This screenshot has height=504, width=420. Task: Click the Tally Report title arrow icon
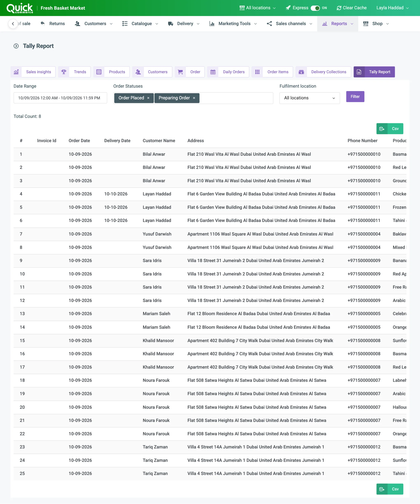tap(16, 46)
